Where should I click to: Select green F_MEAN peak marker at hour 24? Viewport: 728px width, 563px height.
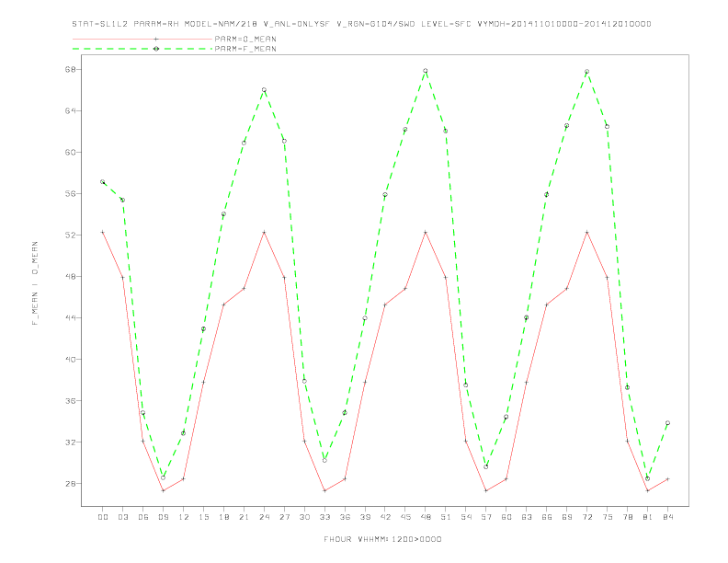(x=264, y=89)
